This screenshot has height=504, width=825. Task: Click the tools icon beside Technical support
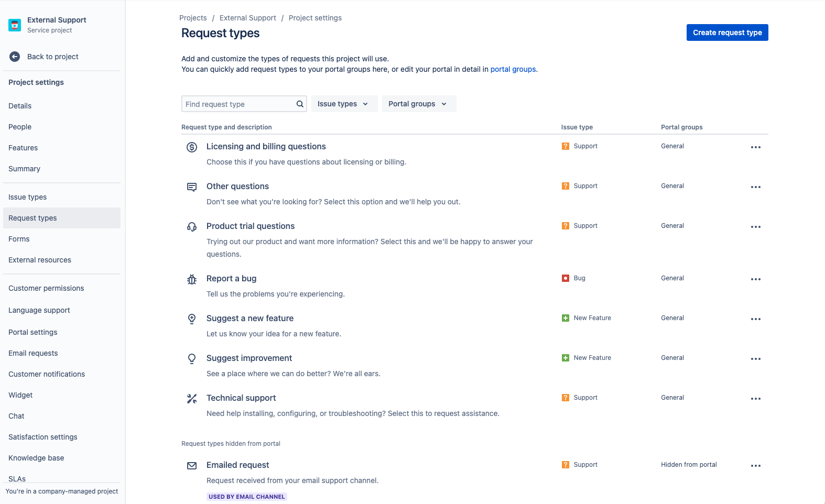(x=192, y=399)
